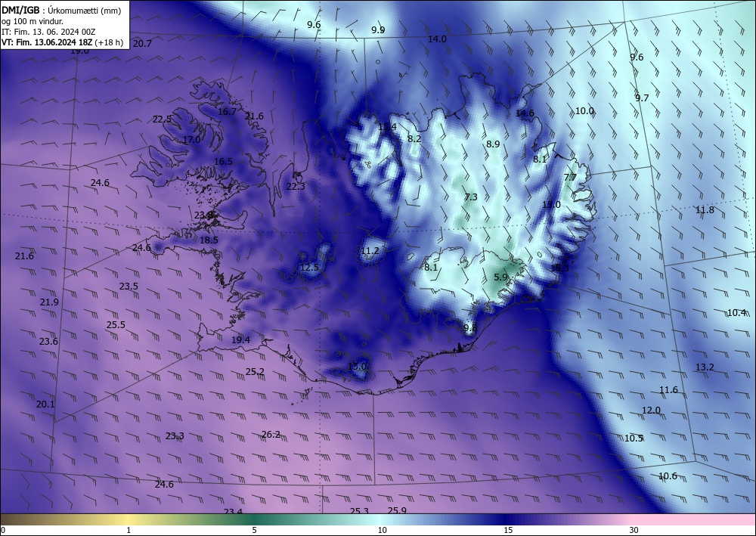Click the 21.9 value on the map
This screenshot has height=536, width=756.
click(49, 302)
